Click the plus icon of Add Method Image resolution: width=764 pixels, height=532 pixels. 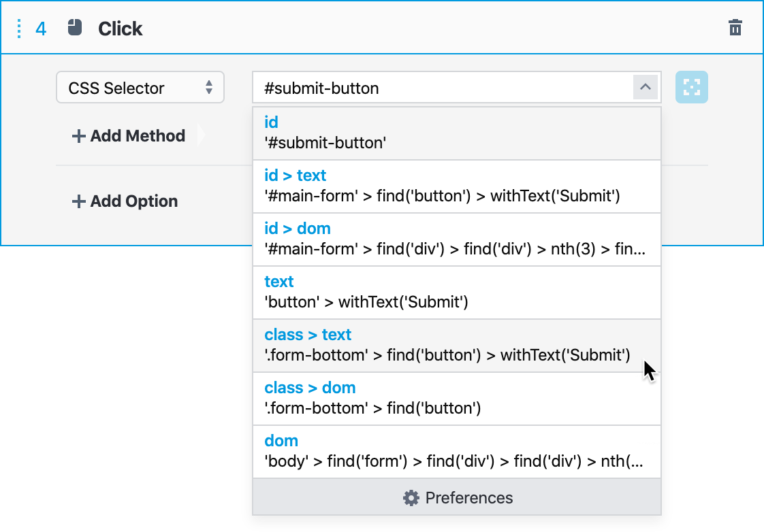tap(79, 136)
